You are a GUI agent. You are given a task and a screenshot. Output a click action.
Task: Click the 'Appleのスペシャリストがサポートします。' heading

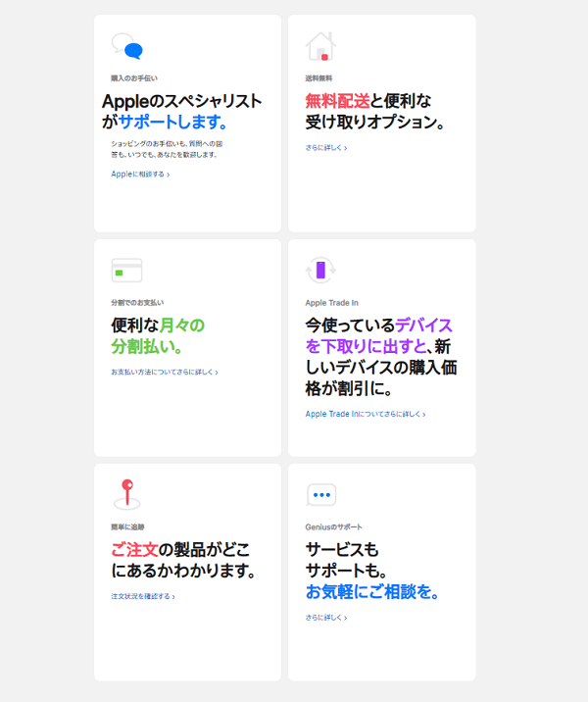click(x=181, y=112)
